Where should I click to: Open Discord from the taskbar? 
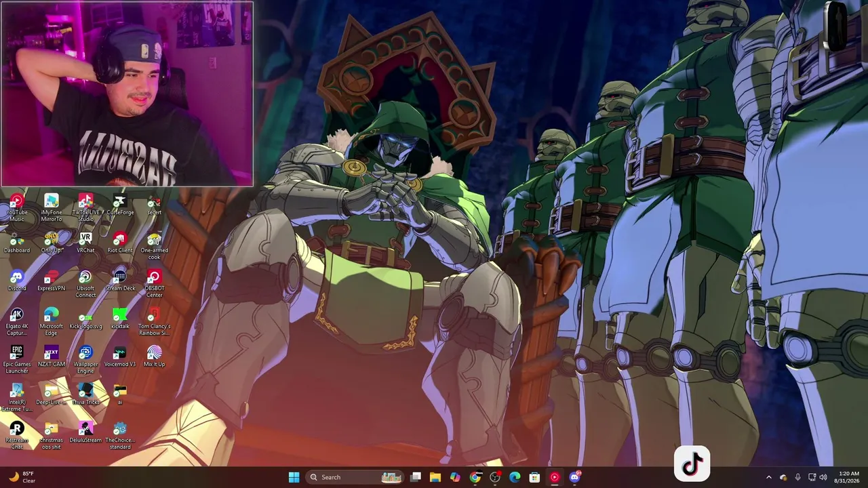pos(574,477)
